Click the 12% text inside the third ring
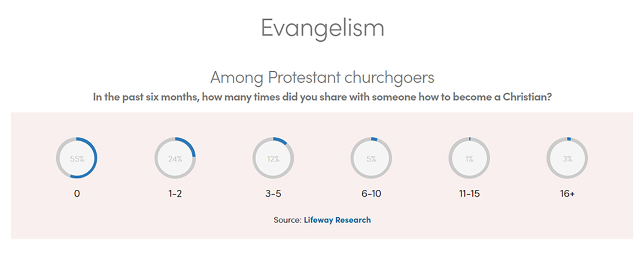The width and height of the screenshot is (644, 258). click(x=273, y=159)
